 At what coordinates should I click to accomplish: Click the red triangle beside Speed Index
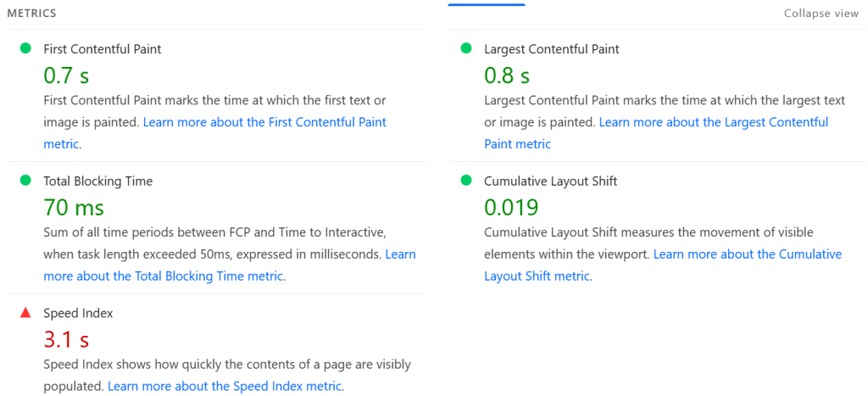(x=25, y=313)
